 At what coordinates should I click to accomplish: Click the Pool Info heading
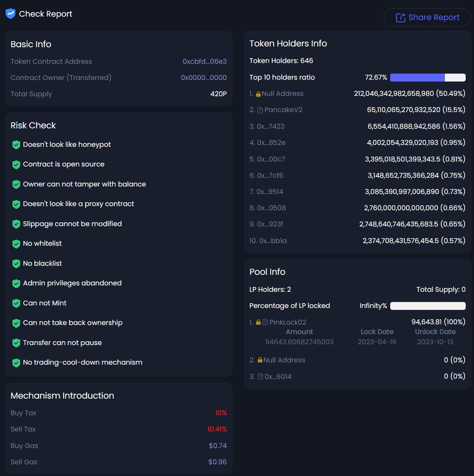click(x=267, y=272)
